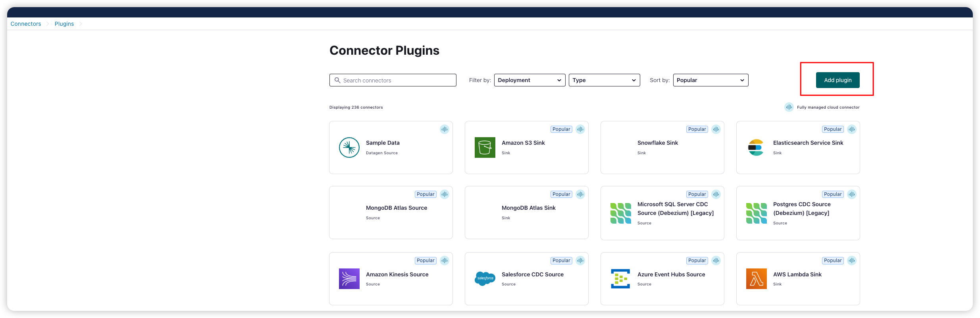Expand the Type filter dropdown
Screen dimensions: 980x318
click(605, 80)
